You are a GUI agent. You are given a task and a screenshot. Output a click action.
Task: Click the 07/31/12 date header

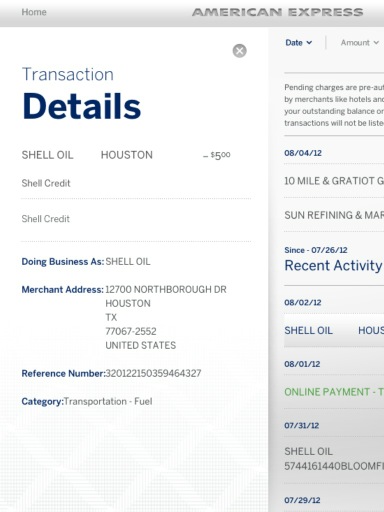302,425
